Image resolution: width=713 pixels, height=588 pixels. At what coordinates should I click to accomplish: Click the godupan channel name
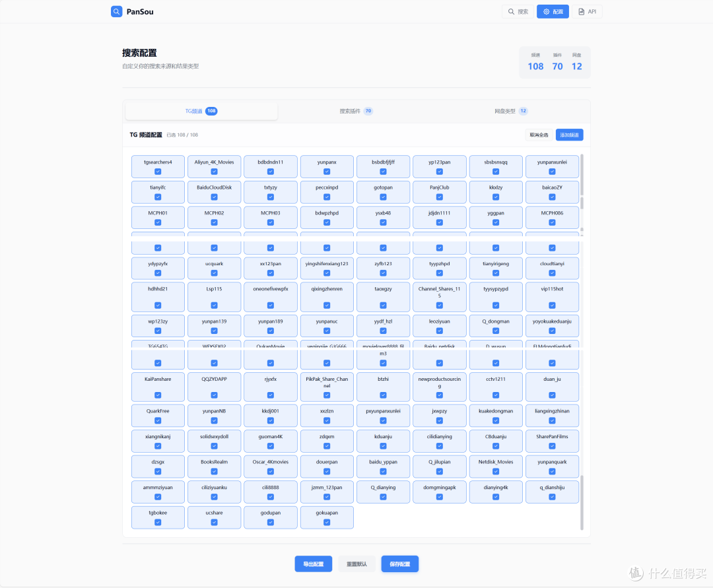271,513
